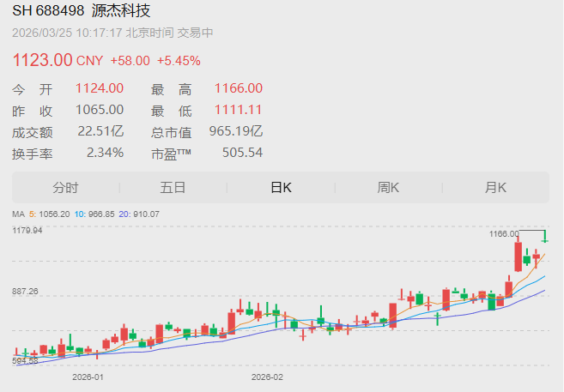Switch to the 周K weekly candlestick tab

(388, 188)
